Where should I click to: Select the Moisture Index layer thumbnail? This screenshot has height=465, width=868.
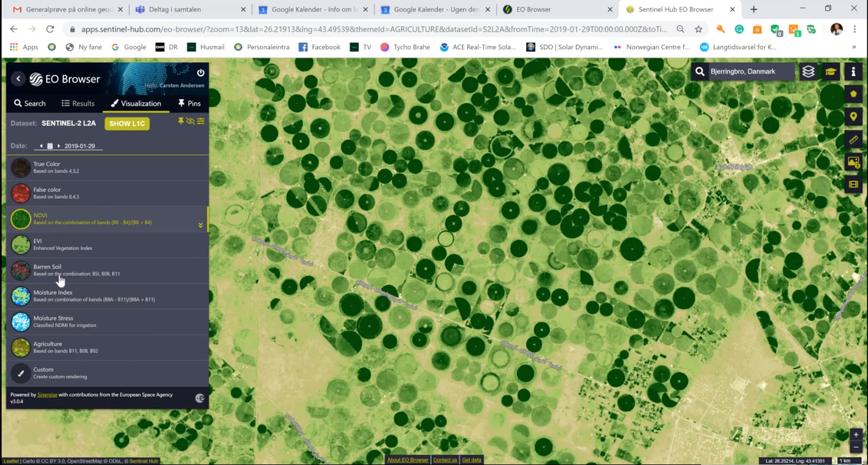(x=21, y=296)
